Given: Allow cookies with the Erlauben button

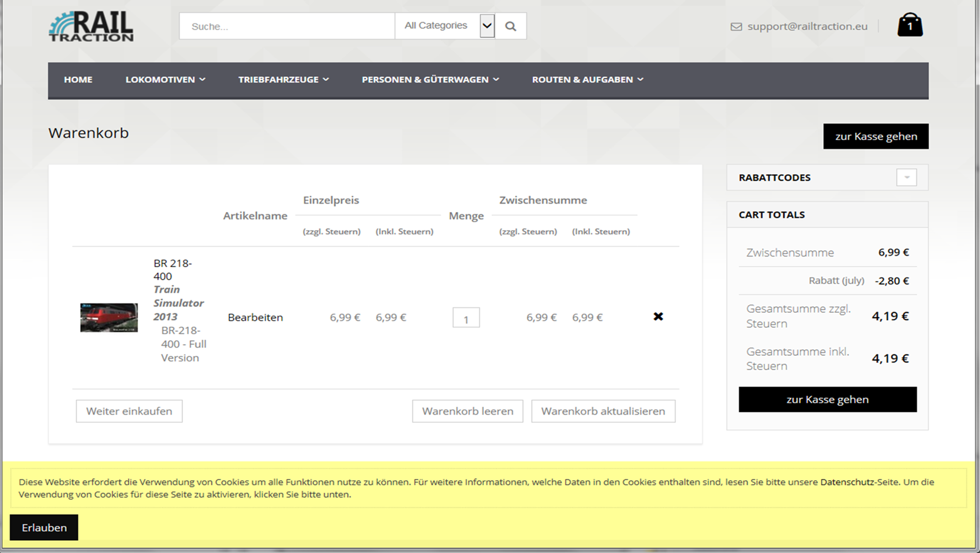Looking at the screenshot, I should click(x=44, y=527).
